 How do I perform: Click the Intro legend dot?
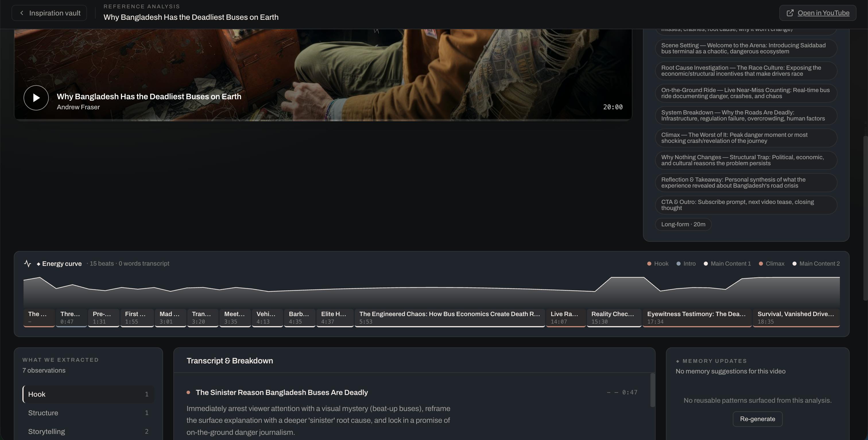[x=679, y=264]
